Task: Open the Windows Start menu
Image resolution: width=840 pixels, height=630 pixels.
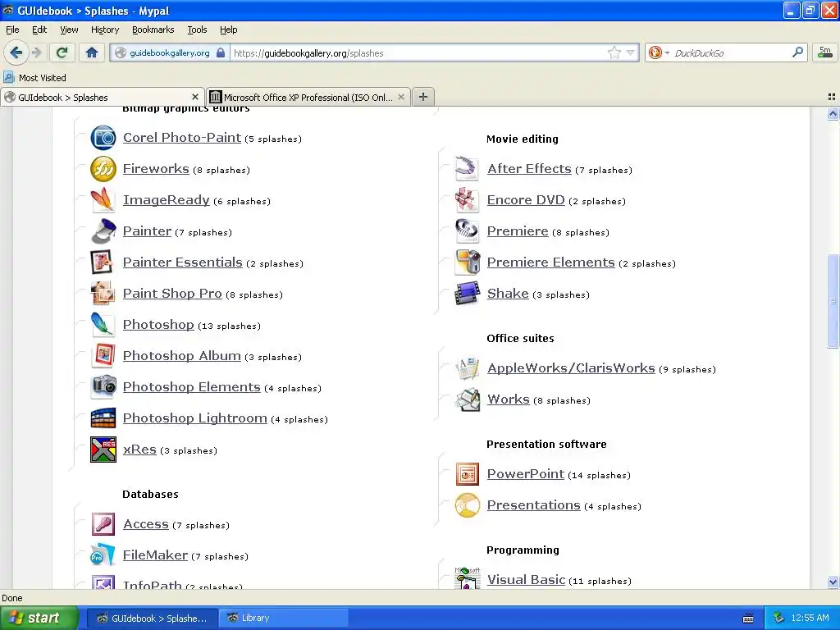Action: pyautogui.click(x=38, y=618)
